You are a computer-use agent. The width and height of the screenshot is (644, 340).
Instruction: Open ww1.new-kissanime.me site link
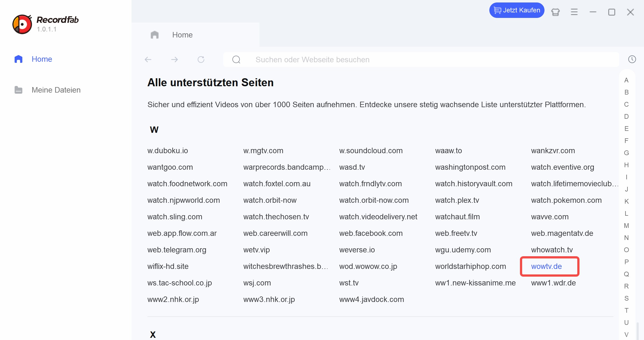tap(475, 283)
